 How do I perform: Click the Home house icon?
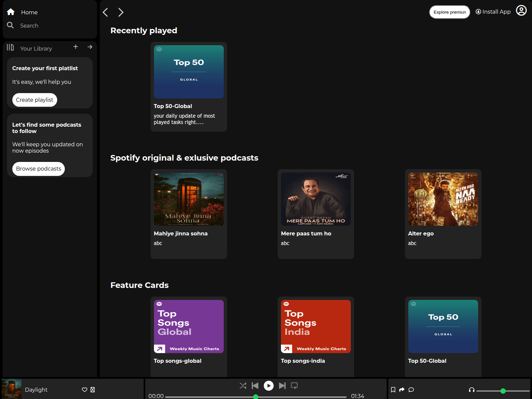point(11,12)
